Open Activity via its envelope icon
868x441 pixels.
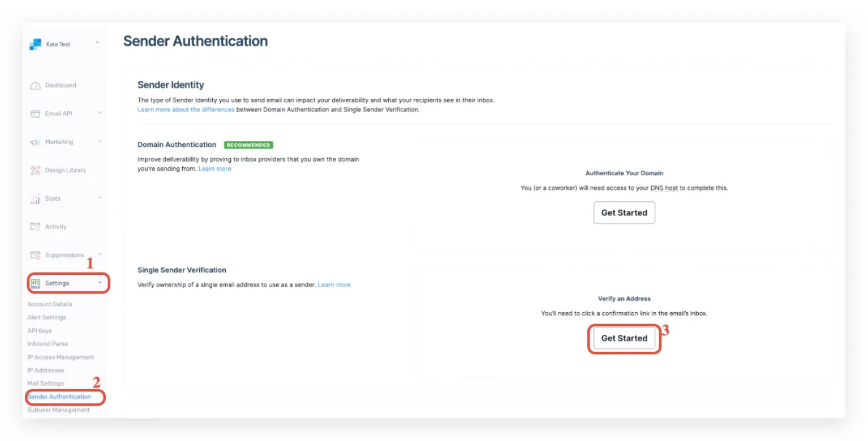pyautogui.click(x=35, y=227)
